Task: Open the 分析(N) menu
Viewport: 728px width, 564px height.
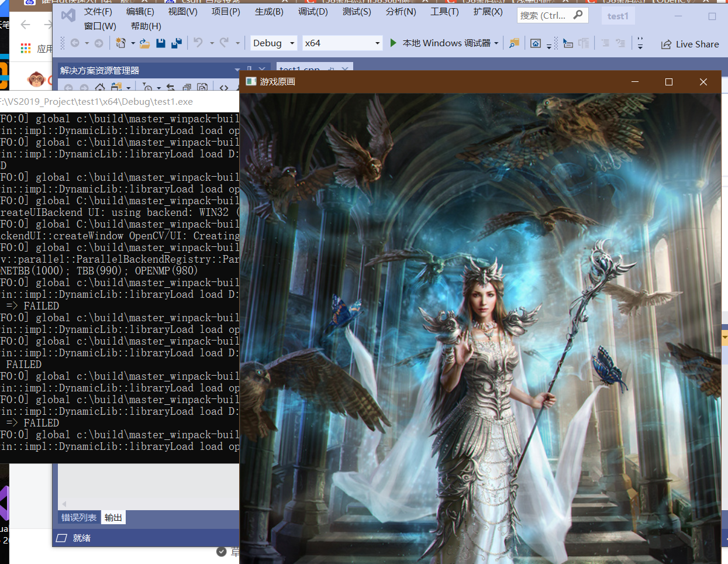Action: point(401,12)
